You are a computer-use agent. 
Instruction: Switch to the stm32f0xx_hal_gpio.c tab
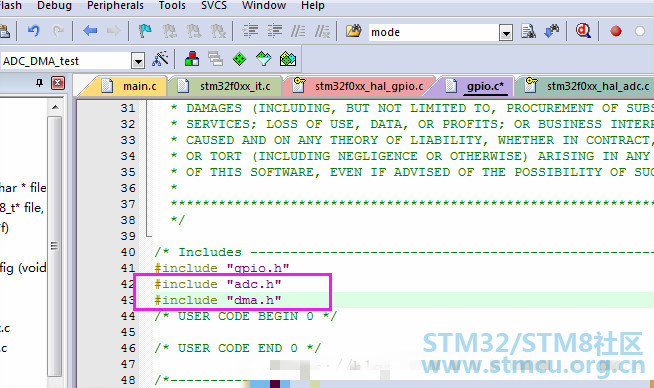[369, 86]
